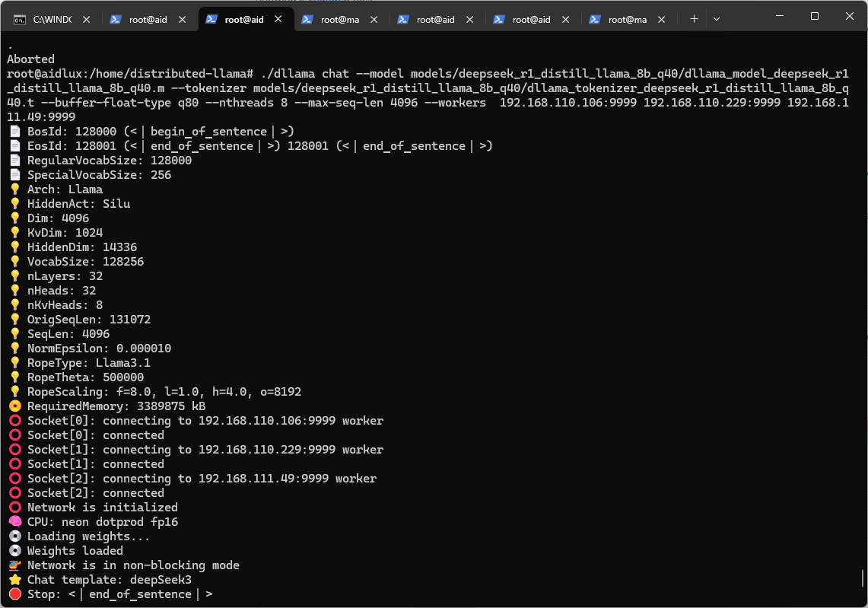Click the 'nKvHeads: 8' text

click(x=65, y=304)
